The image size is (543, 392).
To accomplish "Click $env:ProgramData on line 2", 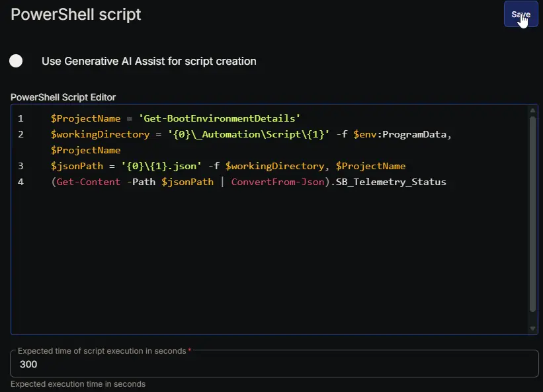I will (400, 135).
